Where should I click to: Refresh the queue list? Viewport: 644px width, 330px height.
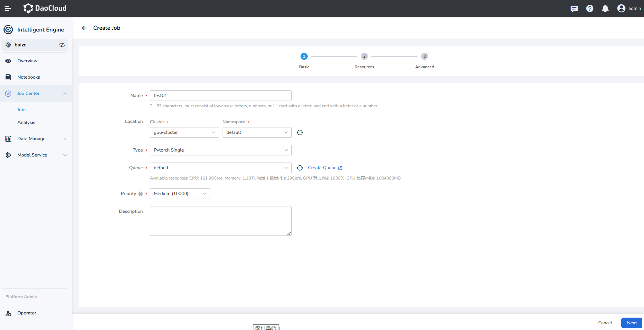[x=300, y=168]
